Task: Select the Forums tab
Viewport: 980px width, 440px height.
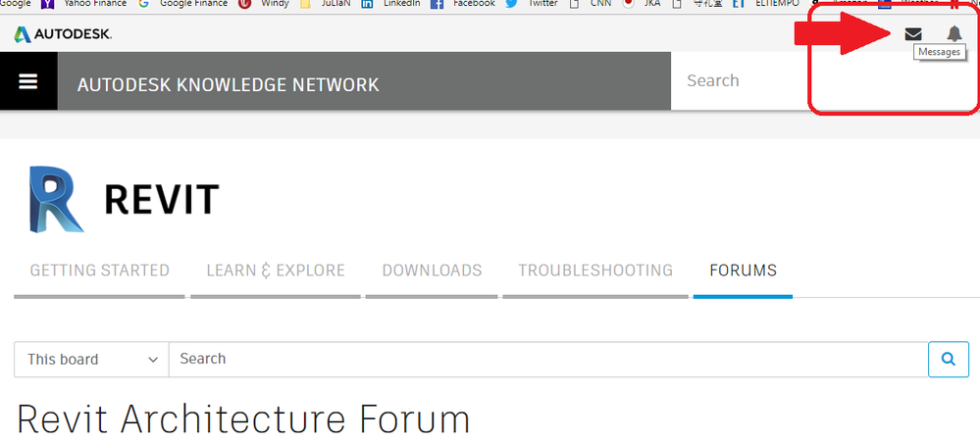Action: (x=744, y=270)
